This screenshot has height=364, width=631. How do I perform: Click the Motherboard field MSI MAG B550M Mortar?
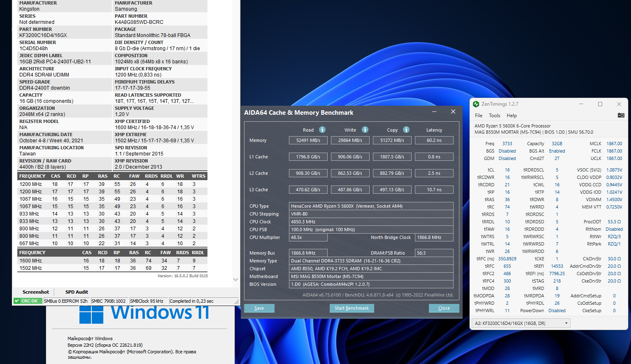tap(371, 276)
